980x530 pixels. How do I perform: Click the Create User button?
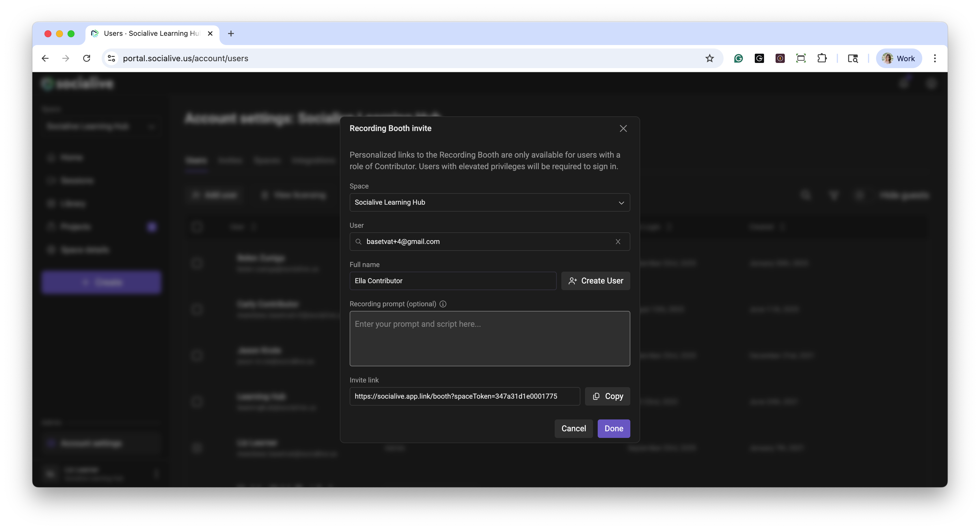(x=595, y=281)
